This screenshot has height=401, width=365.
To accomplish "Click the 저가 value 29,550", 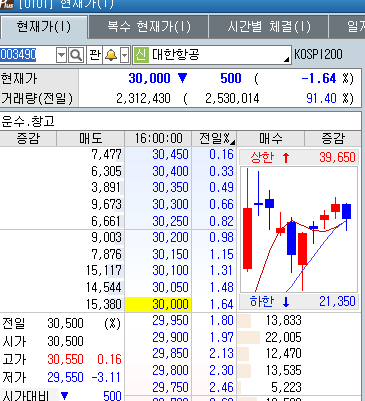I will pos(65,377).
